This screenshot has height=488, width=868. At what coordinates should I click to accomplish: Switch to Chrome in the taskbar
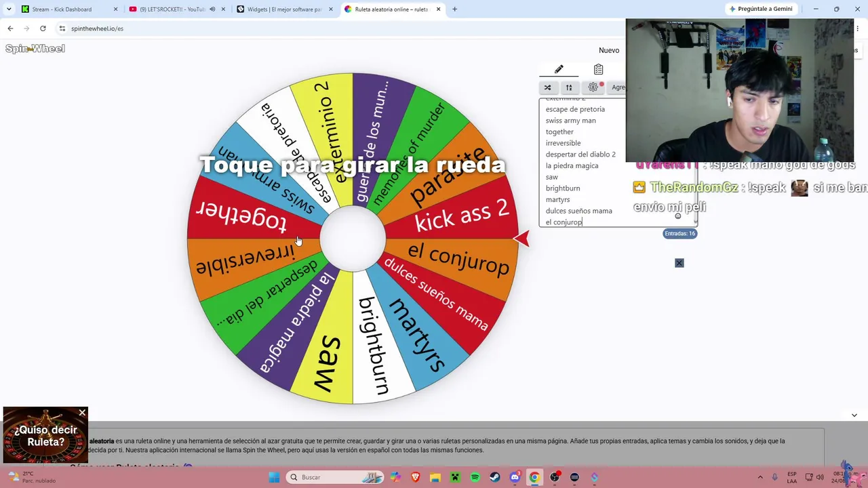(534, 477)
